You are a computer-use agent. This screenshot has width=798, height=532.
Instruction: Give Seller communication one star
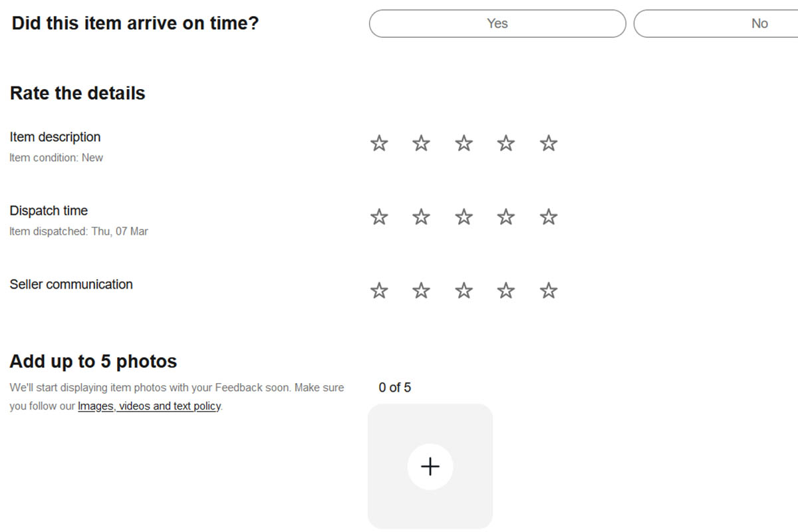point(379,290)
